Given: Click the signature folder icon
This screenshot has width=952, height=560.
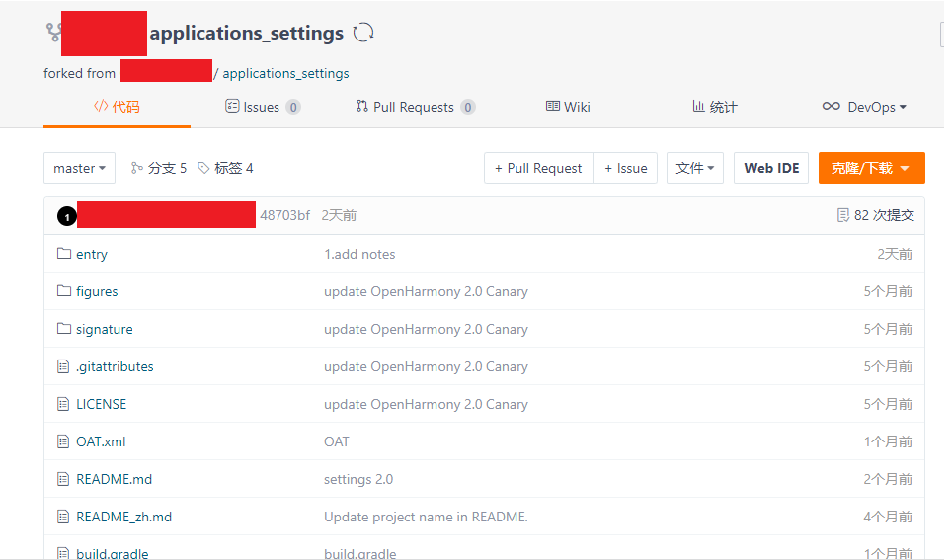Looking at the screenshot, I should point(64,329).
